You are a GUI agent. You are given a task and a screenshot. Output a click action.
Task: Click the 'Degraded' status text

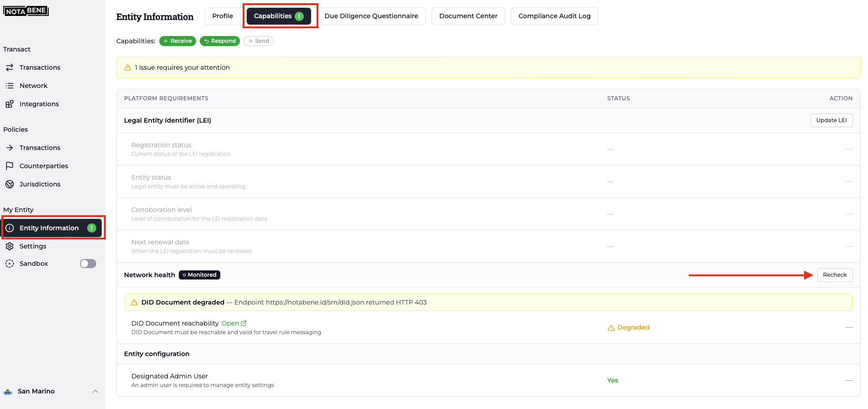633,328
